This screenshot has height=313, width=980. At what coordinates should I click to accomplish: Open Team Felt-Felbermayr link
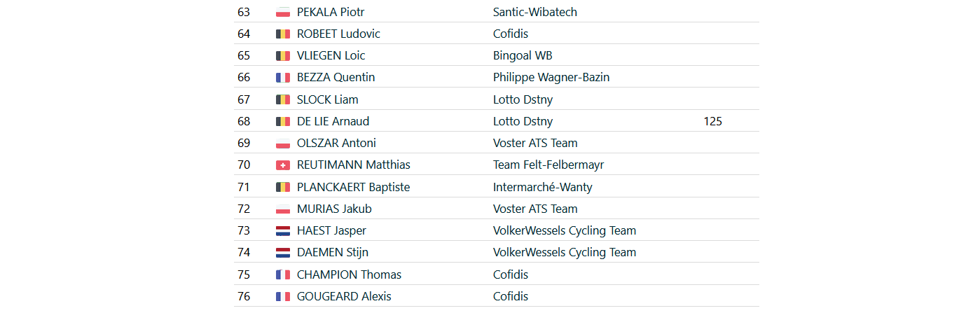coord(548,165)
